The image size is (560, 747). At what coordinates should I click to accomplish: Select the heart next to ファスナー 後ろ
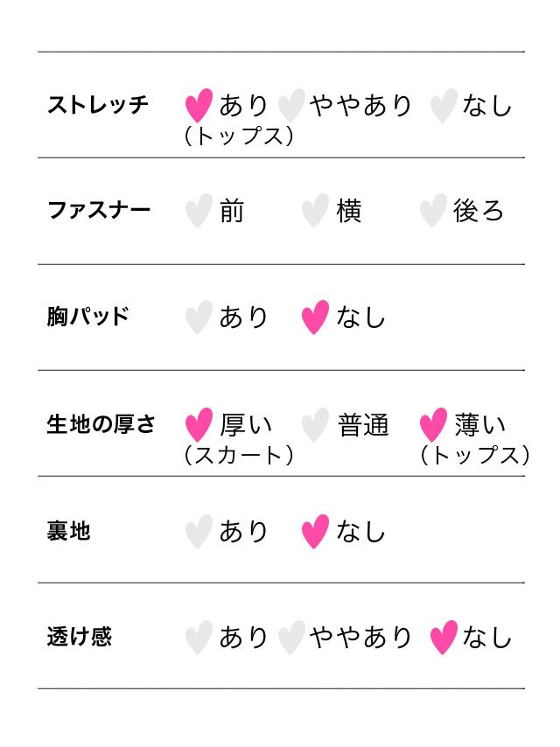(x=432, y=211)
